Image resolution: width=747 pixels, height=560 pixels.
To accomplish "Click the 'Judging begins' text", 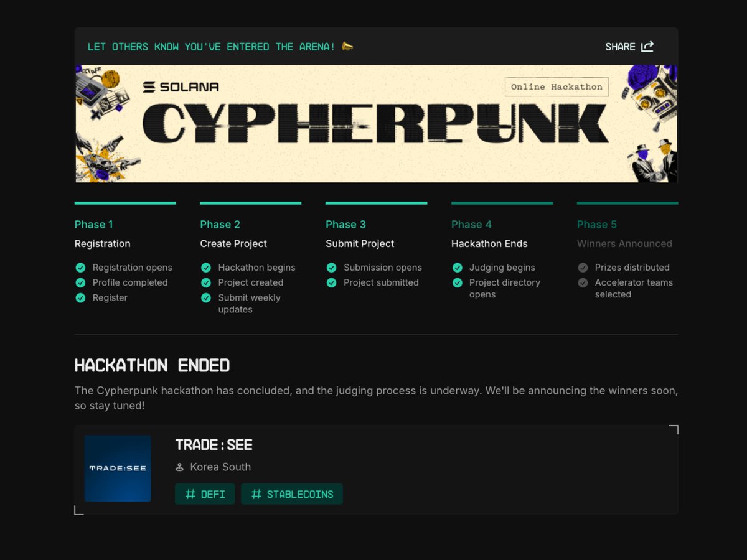I will (502, 268).
